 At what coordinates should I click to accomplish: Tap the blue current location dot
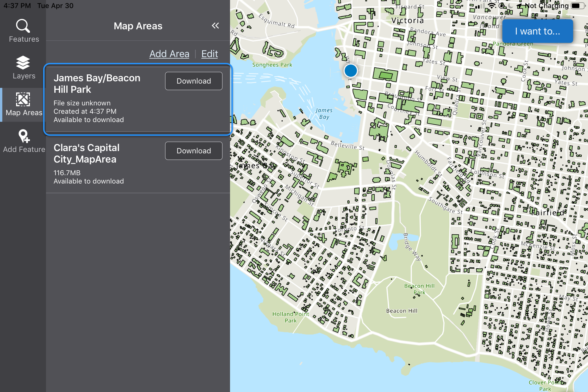(351, 71)
